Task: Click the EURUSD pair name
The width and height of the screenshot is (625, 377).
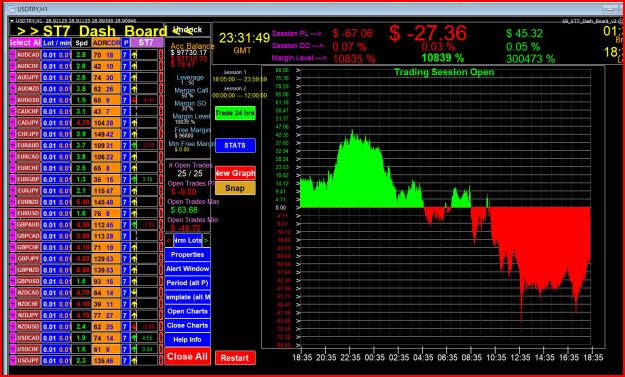Action: click(x=28, y=214)
